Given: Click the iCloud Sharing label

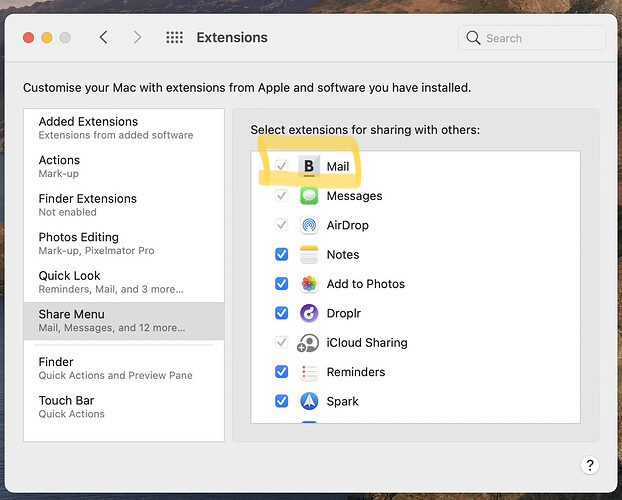Looking at the screenshot, I should (367, 342).
